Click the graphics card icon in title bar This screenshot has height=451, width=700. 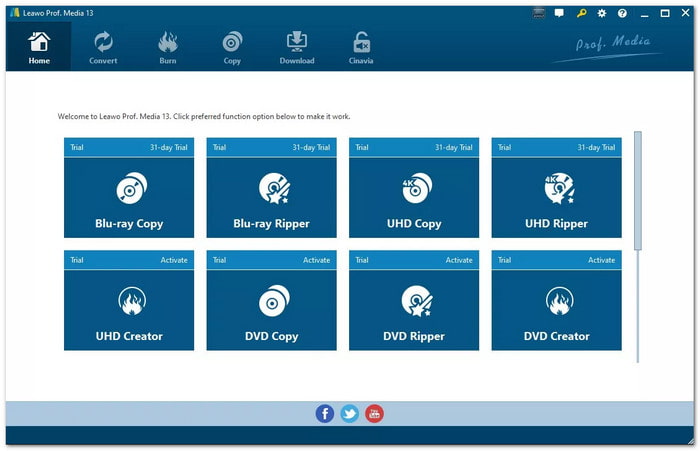point(539,13)
